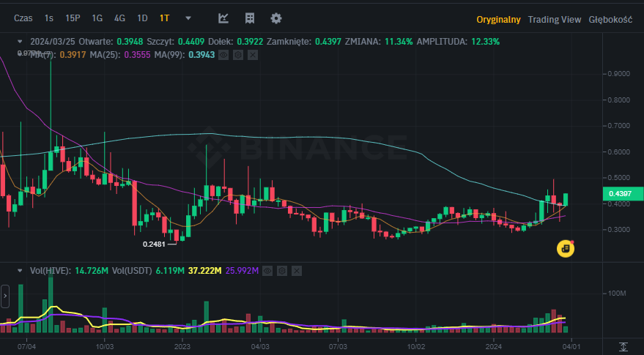Click the purple 25.992M volume MA value
The width and height of the screenshot is (644, 355).
coord(242,271)
